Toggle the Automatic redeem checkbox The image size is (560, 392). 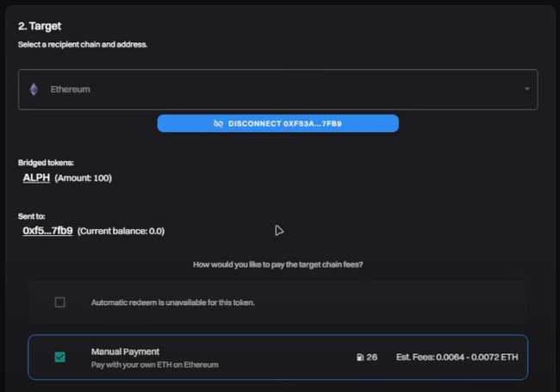(x=59, y=302)
